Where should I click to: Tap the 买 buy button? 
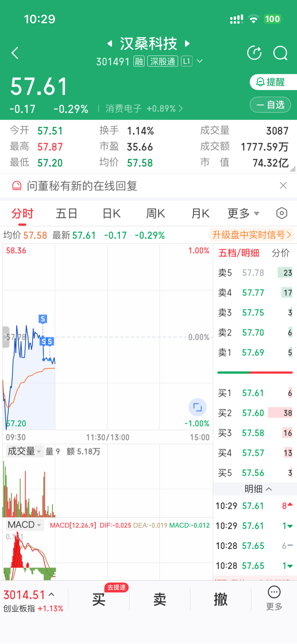pos(99,599)
